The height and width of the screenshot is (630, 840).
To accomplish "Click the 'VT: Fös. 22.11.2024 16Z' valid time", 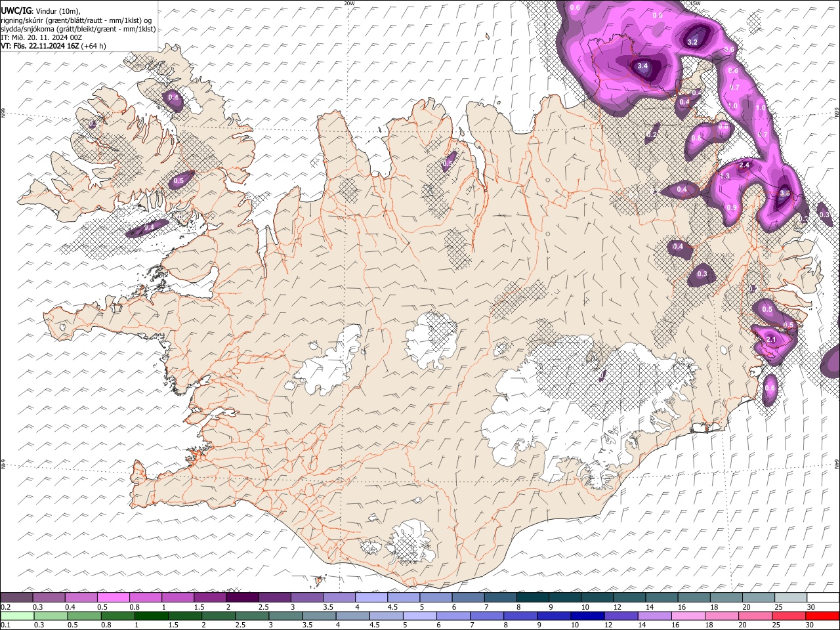I will coord(40,46).
